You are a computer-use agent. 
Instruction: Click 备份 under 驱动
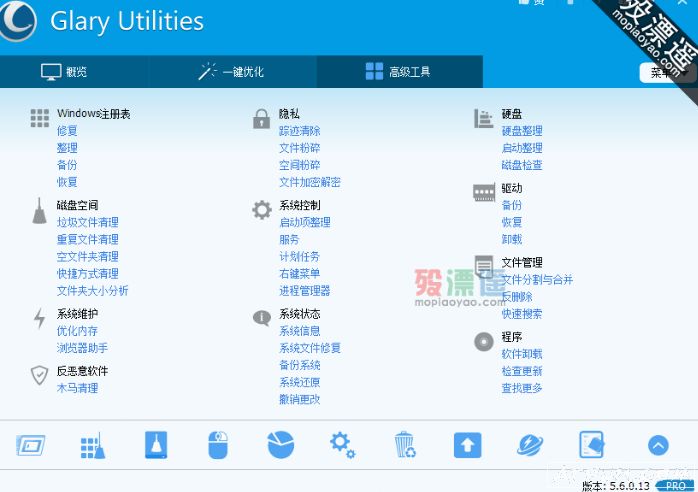[x=511, y=205]
